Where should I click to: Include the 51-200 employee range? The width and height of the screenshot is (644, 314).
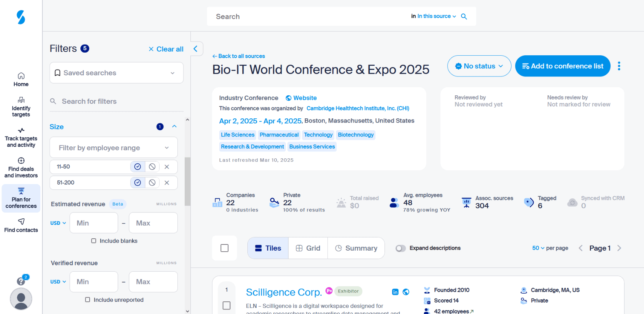point(137,183)
